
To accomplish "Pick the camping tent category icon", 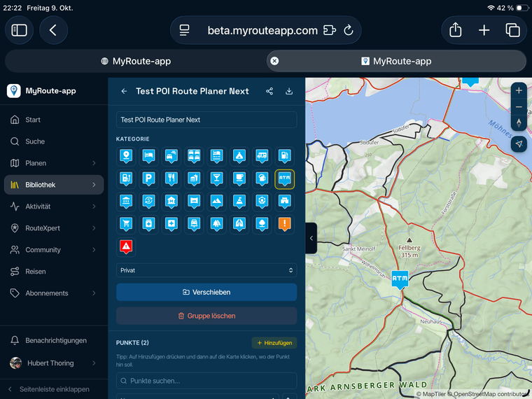I will 239,156.
